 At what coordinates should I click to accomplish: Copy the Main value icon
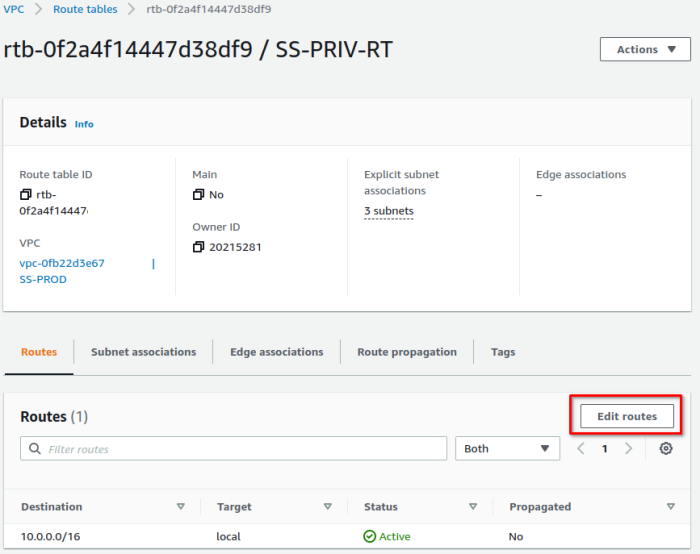(x=198, y=195)
